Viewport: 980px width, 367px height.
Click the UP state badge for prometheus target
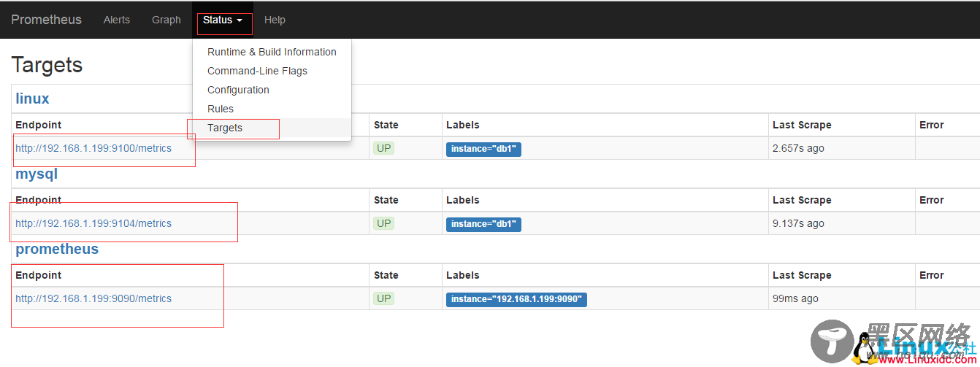tap(383, 298)
